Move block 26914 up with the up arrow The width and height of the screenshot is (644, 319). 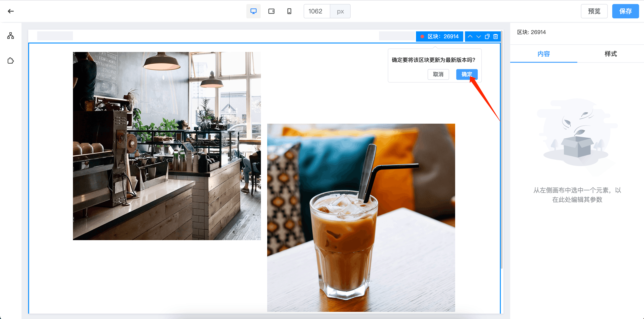470,37
